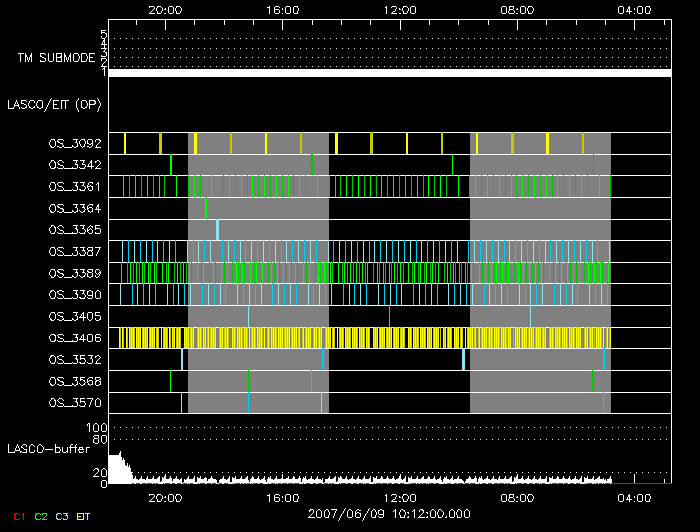Click the red C1 legend entry
700x532 pixels.
coord(17,516)
